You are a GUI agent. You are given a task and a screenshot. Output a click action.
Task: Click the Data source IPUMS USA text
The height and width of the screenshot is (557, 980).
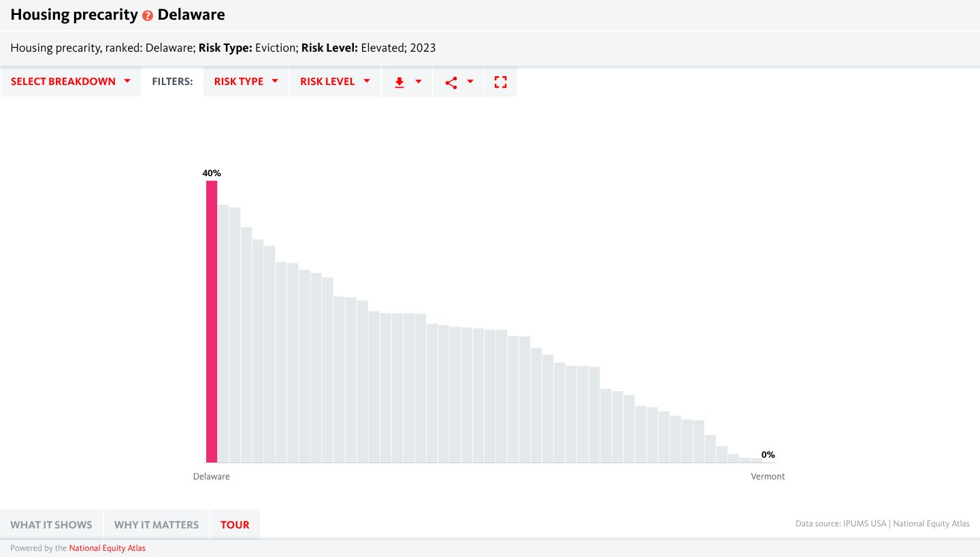pyautogui.click(x=841, y=524)
